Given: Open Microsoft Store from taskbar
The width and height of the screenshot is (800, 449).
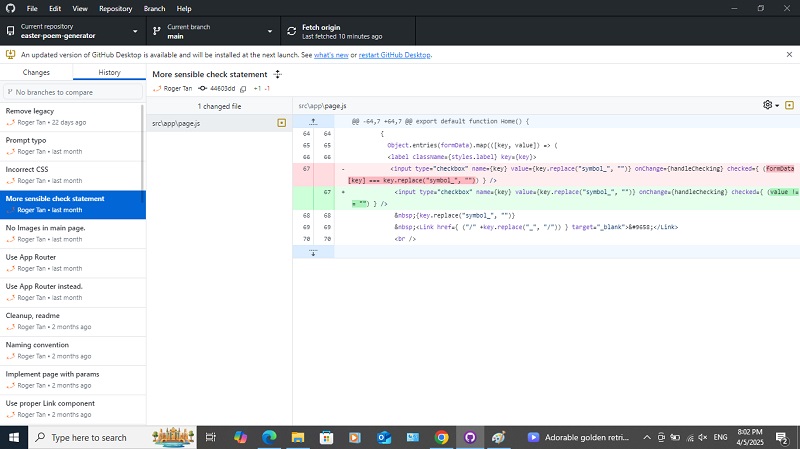Looking at the screenshot, I should coord(327,437).
